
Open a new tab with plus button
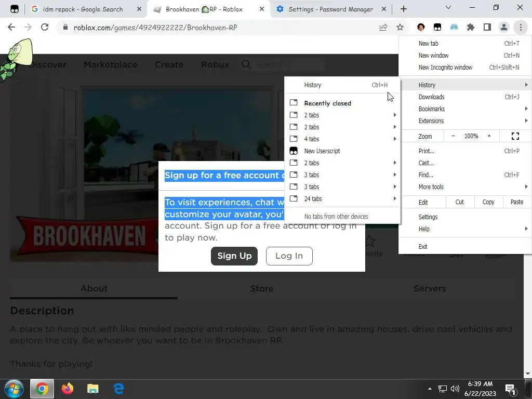(x=403, y=9)
